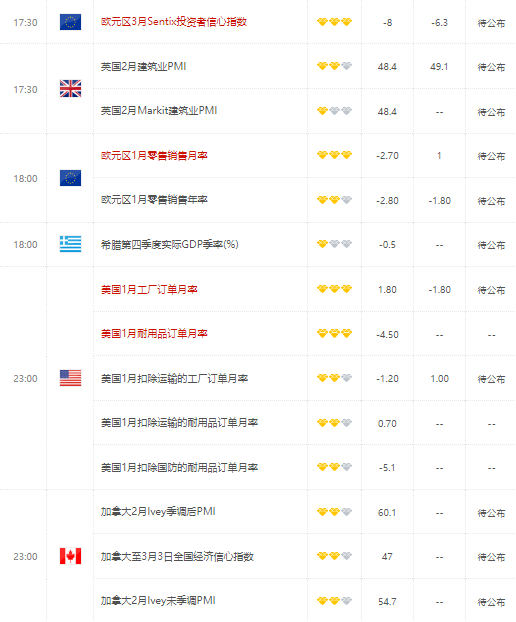Click the UK flag icon
516x622 pixels.
click(70, 88)
